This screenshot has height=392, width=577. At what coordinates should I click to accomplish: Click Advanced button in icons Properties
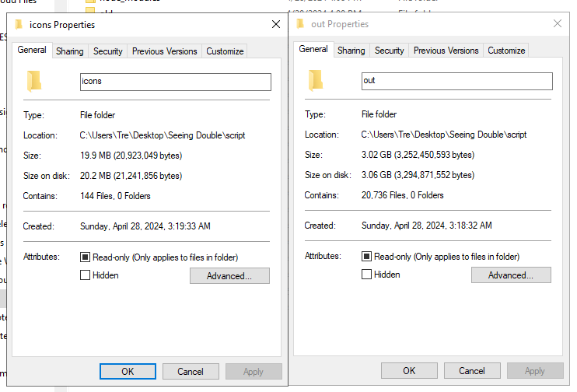point(229,275)
